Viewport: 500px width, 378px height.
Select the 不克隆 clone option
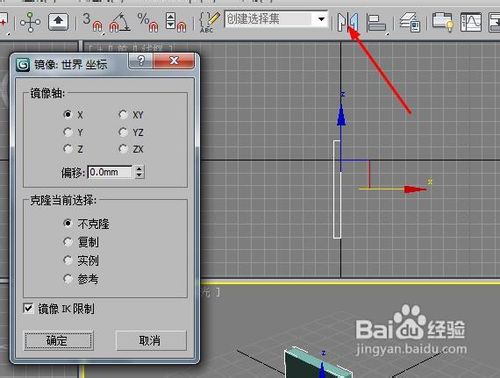[68, 223]
